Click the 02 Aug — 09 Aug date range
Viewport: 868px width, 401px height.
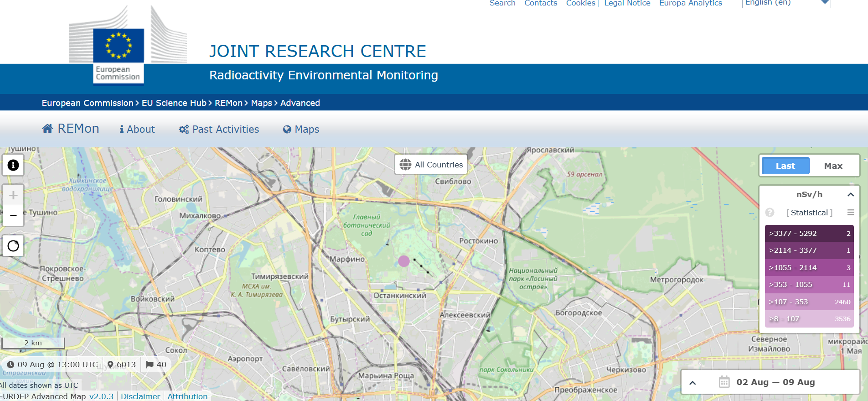[775, 382]
